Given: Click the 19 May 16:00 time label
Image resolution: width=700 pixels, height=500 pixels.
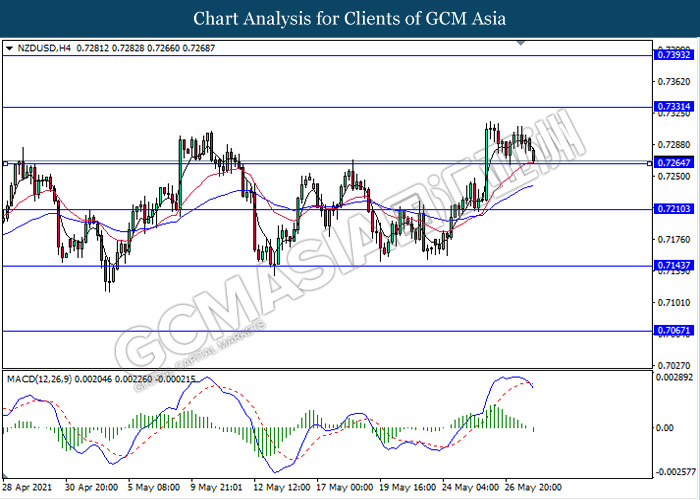Looking at the screenshot, I should tap(407, 487).
